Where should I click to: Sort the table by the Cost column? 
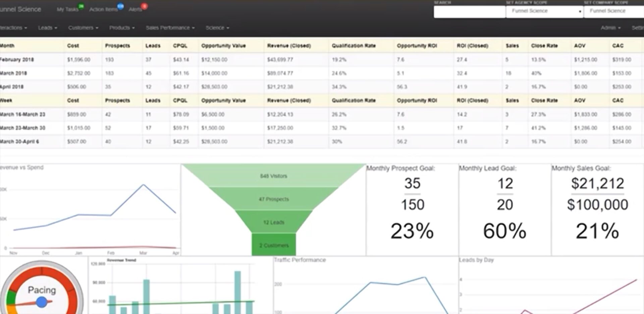tap(73, 46)
